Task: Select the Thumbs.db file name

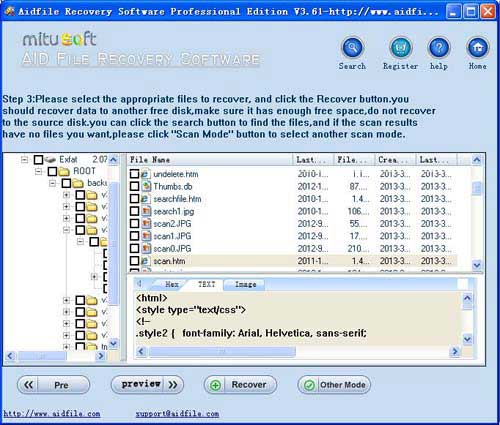Action: [173, 187]
